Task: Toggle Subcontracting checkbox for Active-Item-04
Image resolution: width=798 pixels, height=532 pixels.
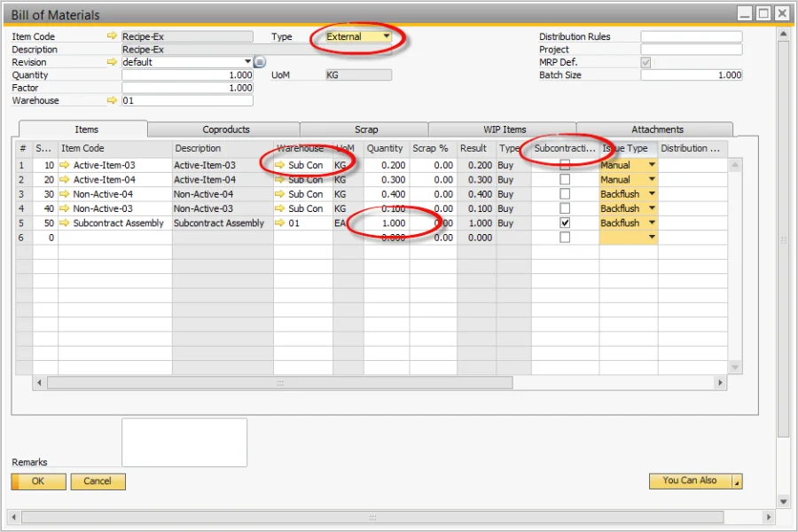Action: pos(565,179)
